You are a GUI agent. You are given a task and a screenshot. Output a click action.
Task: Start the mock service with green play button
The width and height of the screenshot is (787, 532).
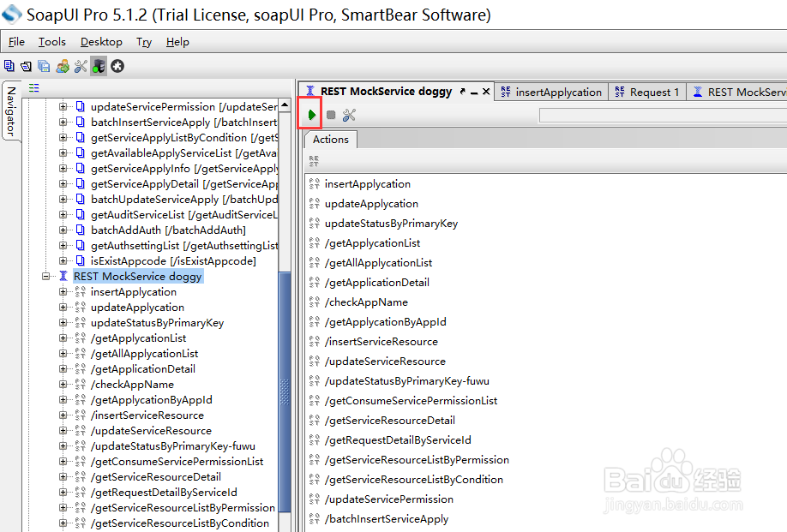coord(311,115)
